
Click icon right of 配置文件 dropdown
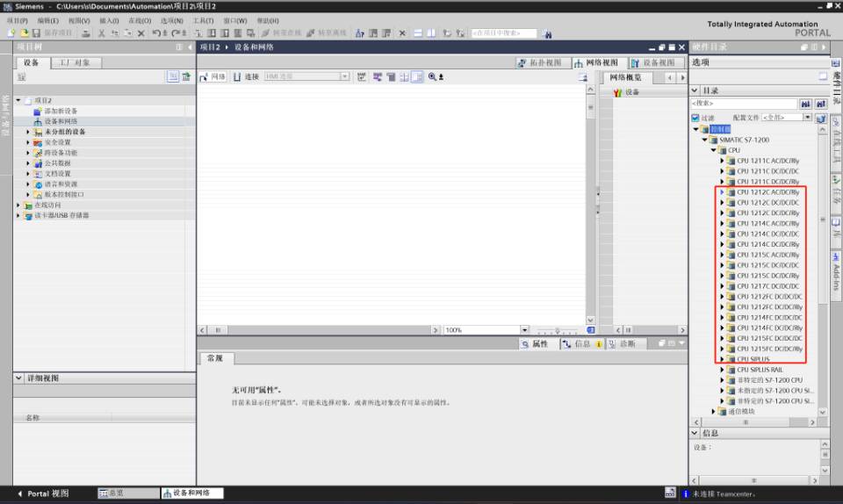820,118
